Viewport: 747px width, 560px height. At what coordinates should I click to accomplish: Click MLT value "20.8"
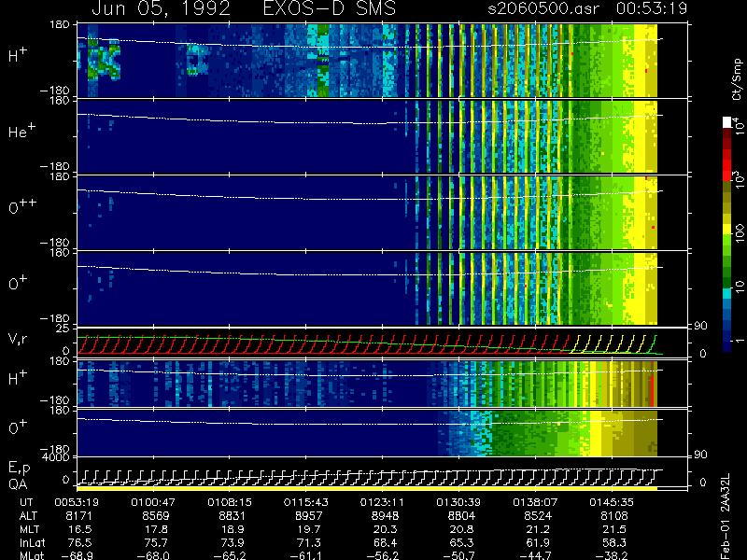462,529
